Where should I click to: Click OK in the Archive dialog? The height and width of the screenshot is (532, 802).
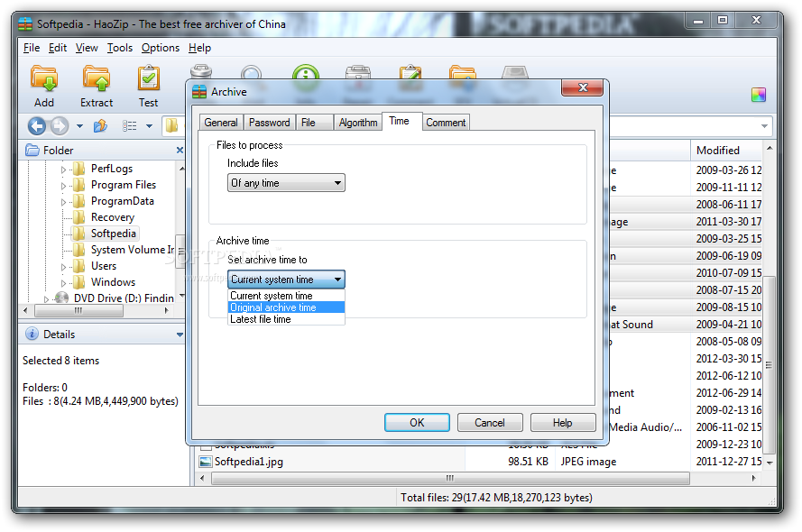coord(417,423)
